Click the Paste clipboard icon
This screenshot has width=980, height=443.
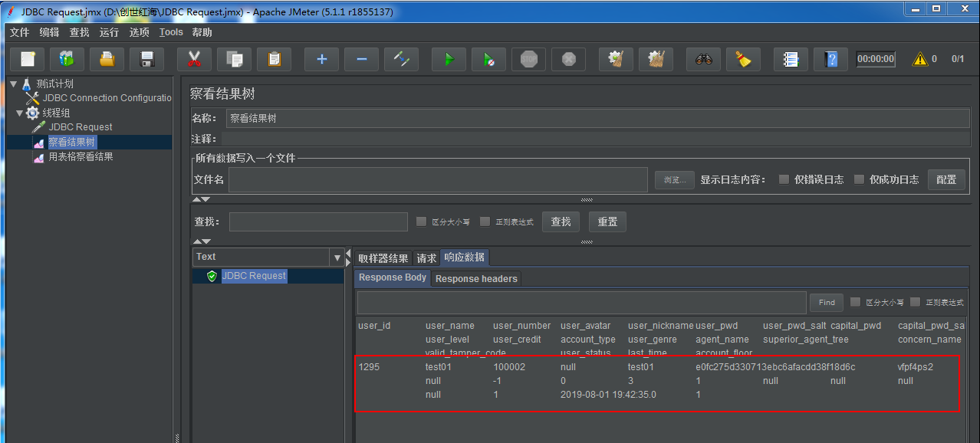[274, 59]
